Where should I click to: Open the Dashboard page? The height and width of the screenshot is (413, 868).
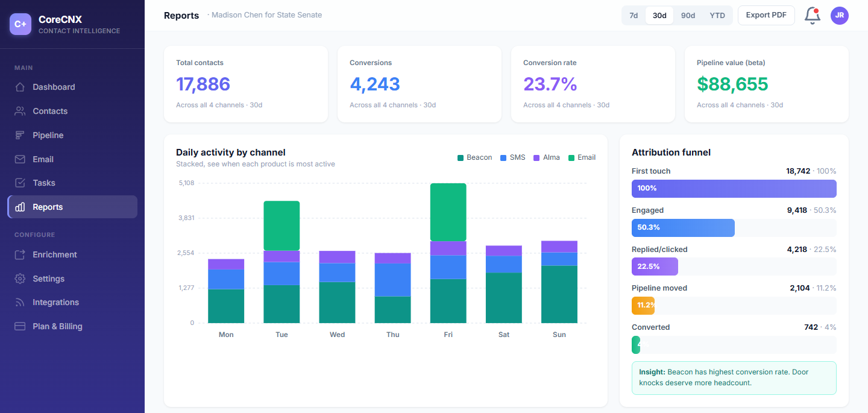[x=72, y=87]
